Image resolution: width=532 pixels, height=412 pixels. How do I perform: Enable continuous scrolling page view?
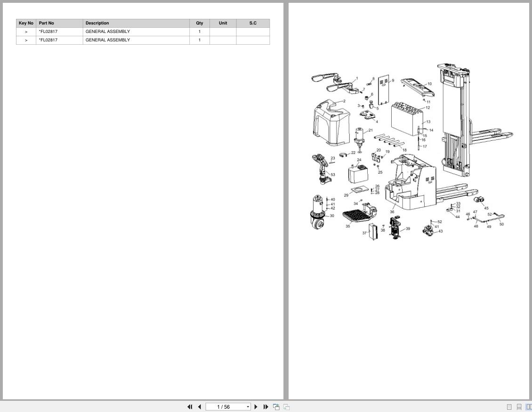coord(519,407)
